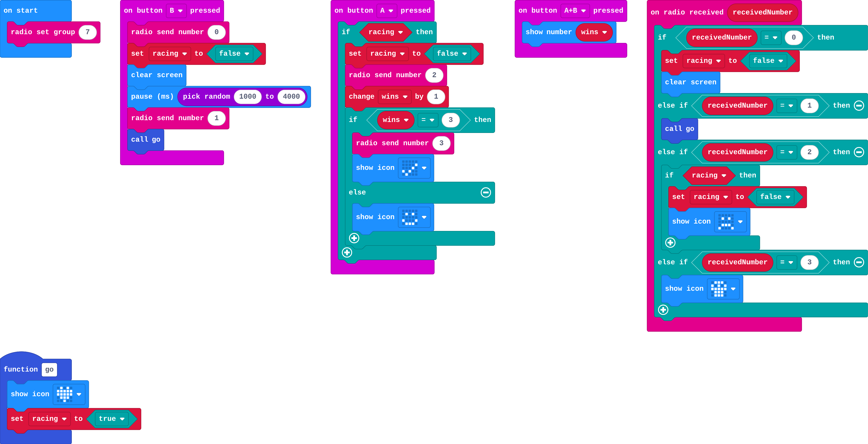Image resolution: width=868 pixels, height=444 pixels.
Task: Select call go block in radio received
Action: [680, 129]
